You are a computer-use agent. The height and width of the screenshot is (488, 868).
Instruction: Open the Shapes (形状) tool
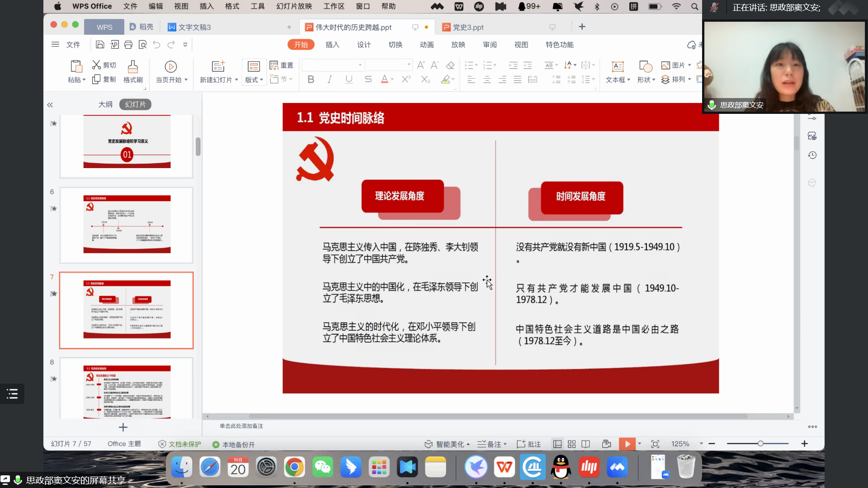(646, 72)
